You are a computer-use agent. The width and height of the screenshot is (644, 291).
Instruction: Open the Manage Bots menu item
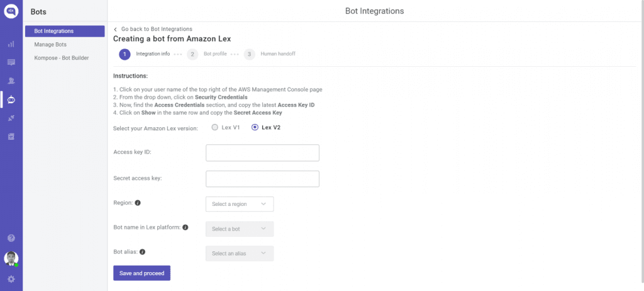[x=50, y=45]
